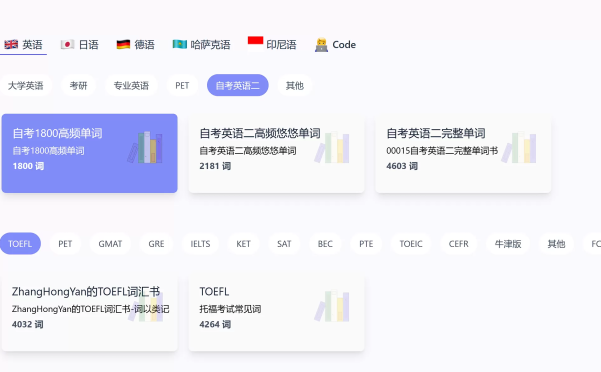This screenshot has height=372, width=601.
Task: Select the 专业英语 category chip
Action: pyautogui.click(x=131, y=85)
